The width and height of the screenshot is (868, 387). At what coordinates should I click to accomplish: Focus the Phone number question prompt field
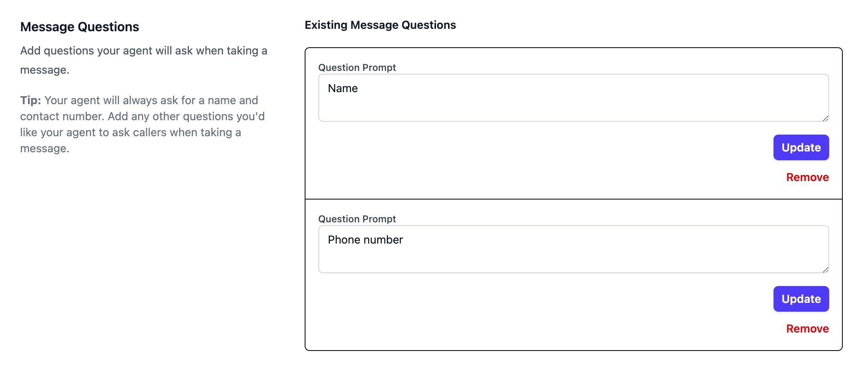point(573,249)
